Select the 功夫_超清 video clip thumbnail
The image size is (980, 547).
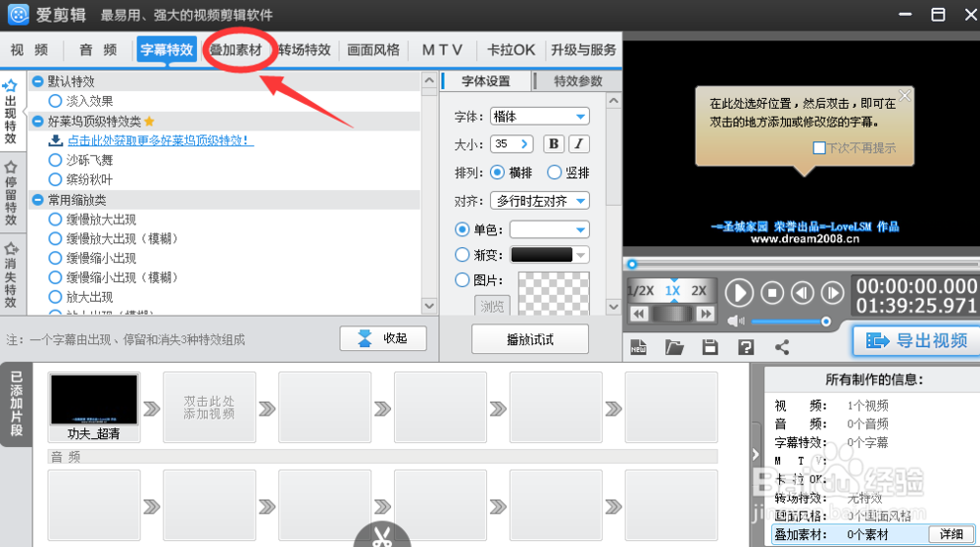pos(94,407)
